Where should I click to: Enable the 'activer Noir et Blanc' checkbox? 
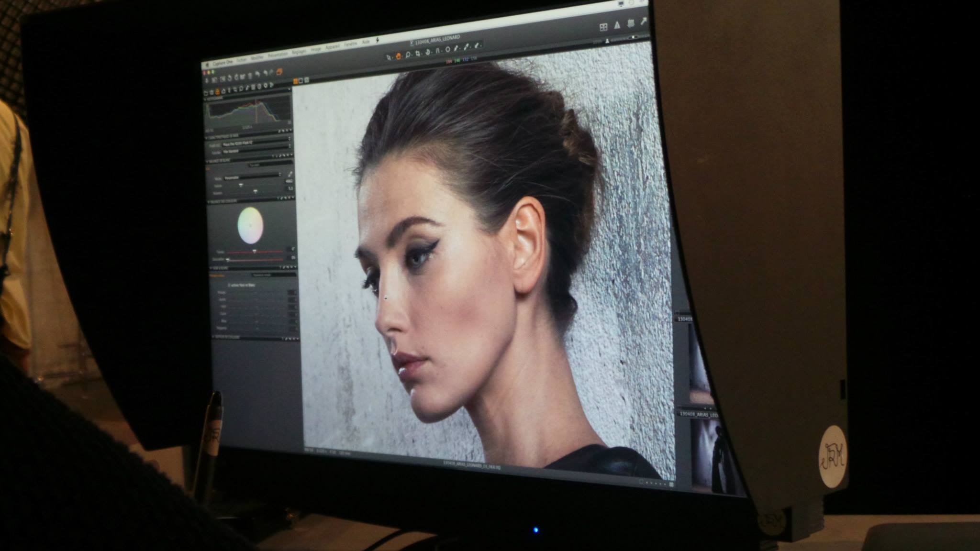point(229,285)
